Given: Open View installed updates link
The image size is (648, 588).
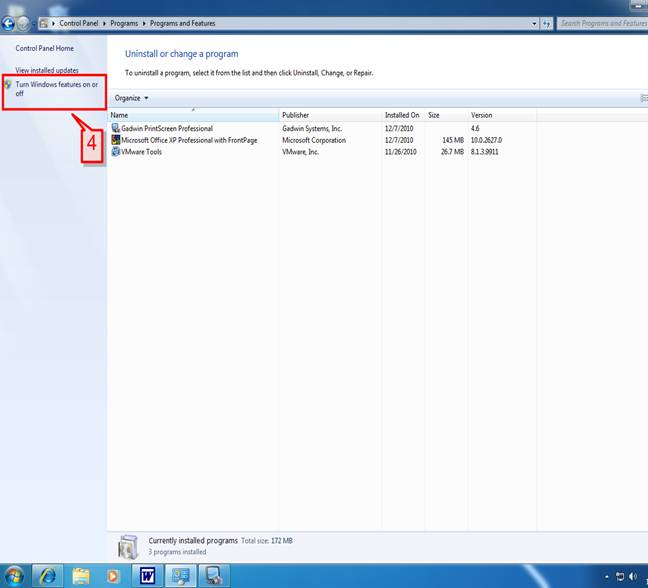Looking at the screenshot, I should coord(47,70).
